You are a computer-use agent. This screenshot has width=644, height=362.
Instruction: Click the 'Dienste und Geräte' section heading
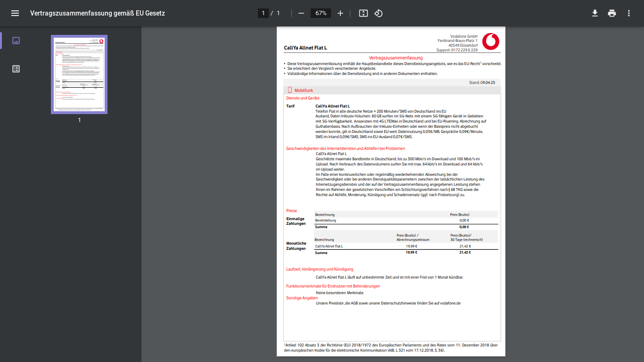click(x=303, y=98)
